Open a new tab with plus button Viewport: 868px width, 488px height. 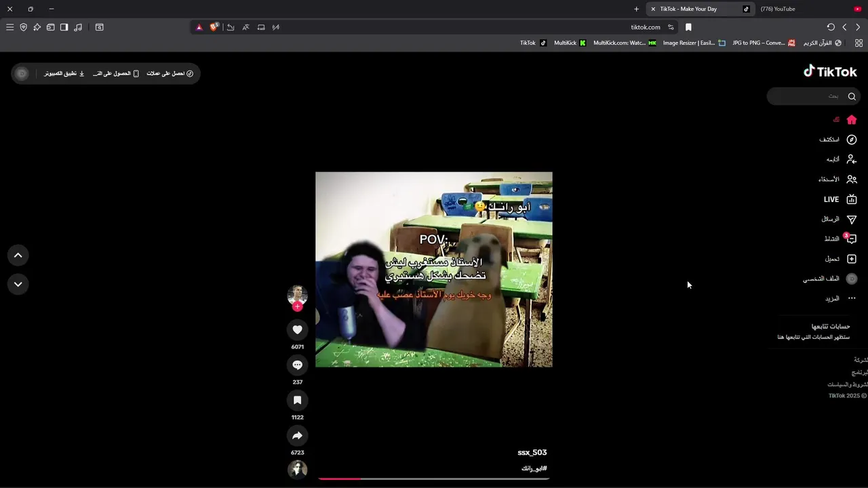636,9
